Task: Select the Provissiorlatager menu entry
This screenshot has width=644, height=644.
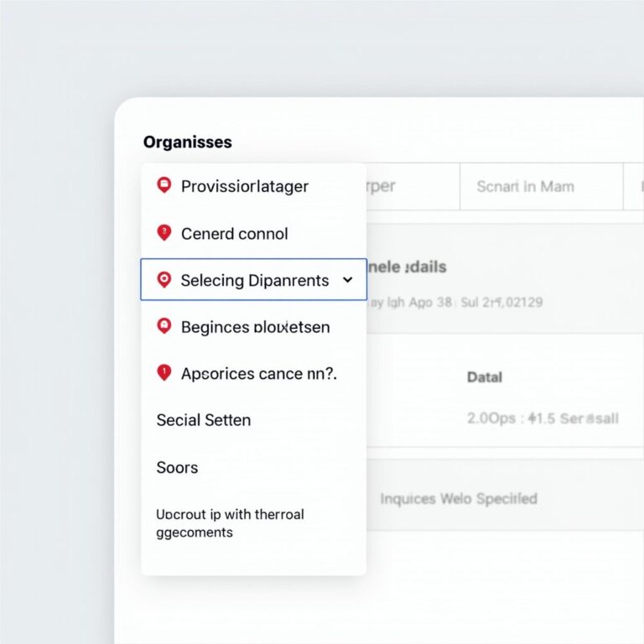Action: [253, 186]
